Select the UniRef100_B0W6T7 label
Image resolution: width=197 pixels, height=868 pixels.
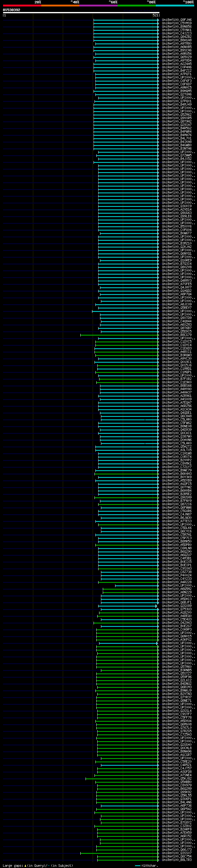point(176,233)
